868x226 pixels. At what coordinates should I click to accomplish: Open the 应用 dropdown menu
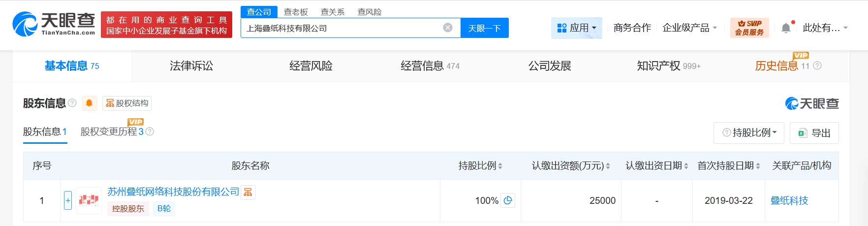(576, 28)
